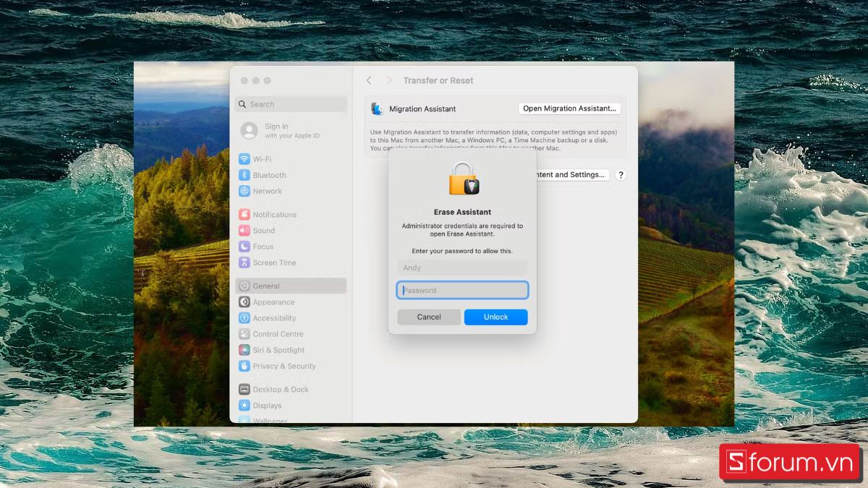Click the password input field
The image size is (868, 488).
(462, 289)
